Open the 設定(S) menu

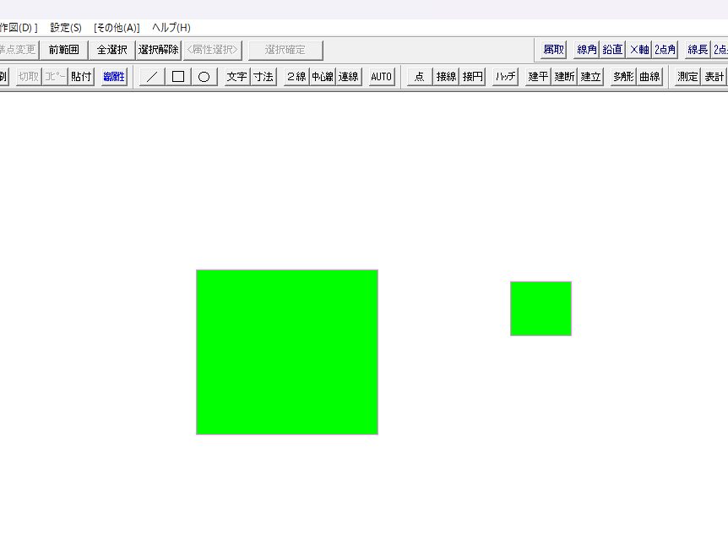click(x=66, y=27)
